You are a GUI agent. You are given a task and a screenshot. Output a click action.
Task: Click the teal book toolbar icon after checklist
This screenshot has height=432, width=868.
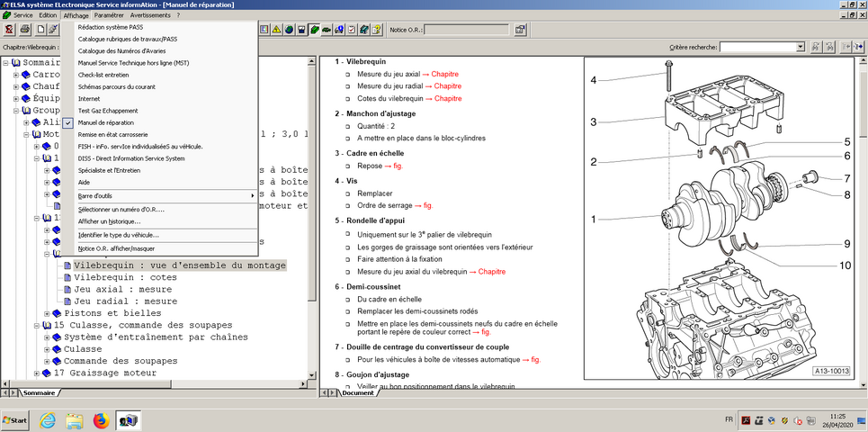pyautogui.click(x=364, y=30)
